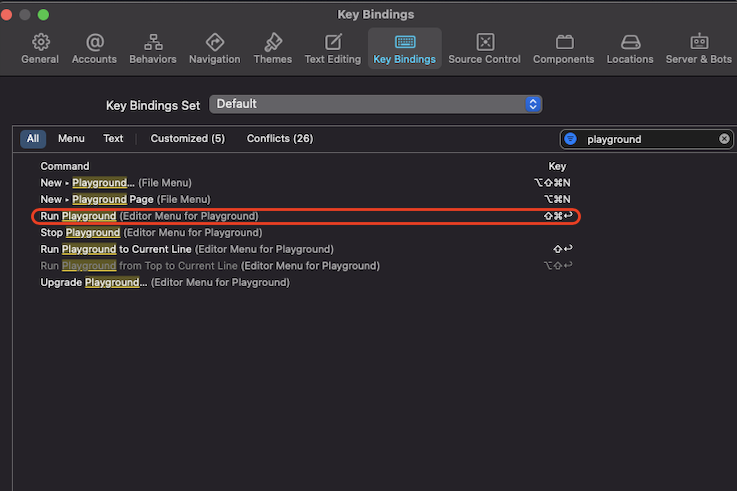
Task: Open the Accounts preferences pane
Action: [94, 49]
